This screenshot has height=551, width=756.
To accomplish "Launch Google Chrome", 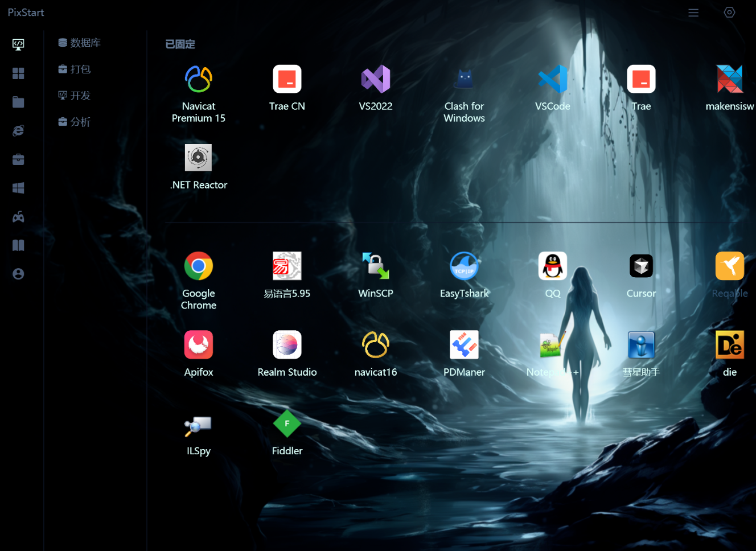I will pyautogui.click(x=199, y=266).
